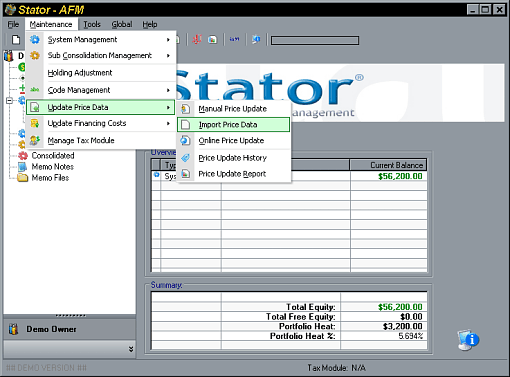510x377 pixels.
Task: Click the Current Balance column header
Action: 388,165
